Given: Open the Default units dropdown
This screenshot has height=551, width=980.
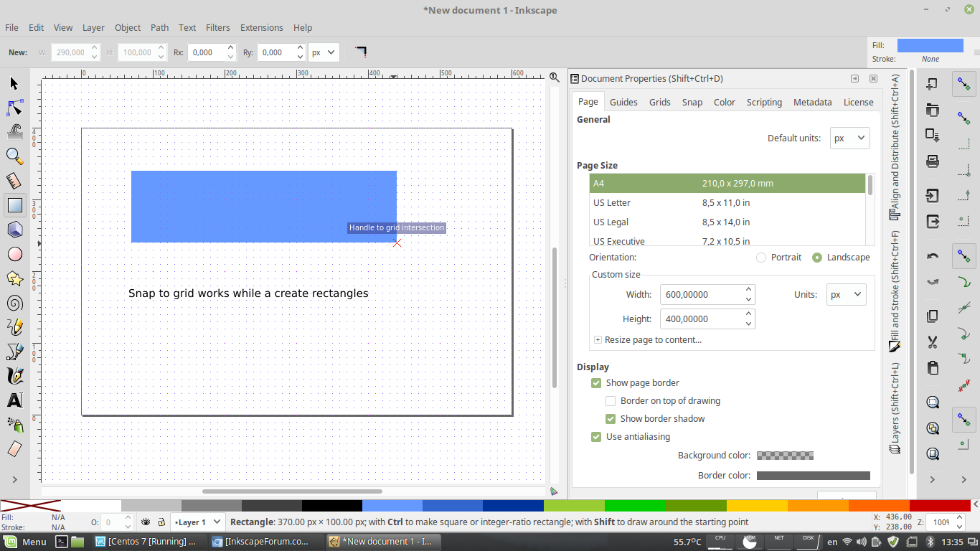Looking at the screenshot, I should pos(849,138).
